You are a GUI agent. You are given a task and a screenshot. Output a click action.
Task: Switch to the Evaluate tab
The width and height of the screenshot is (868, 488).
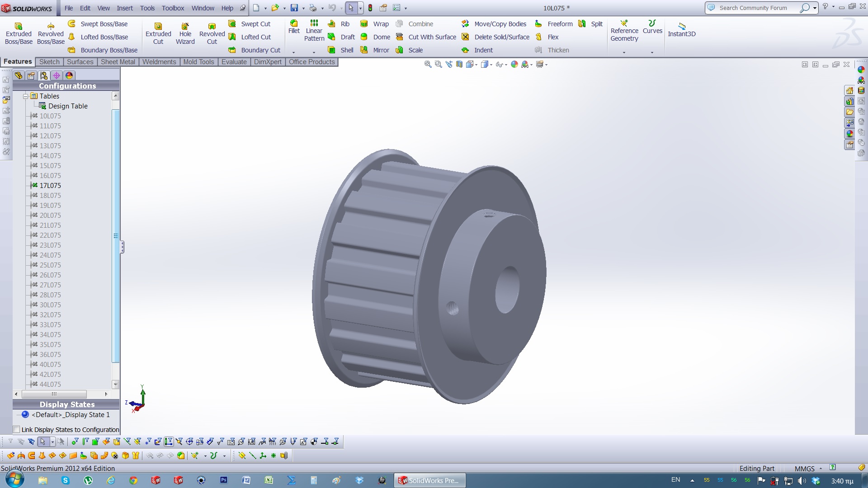(234, 62)
